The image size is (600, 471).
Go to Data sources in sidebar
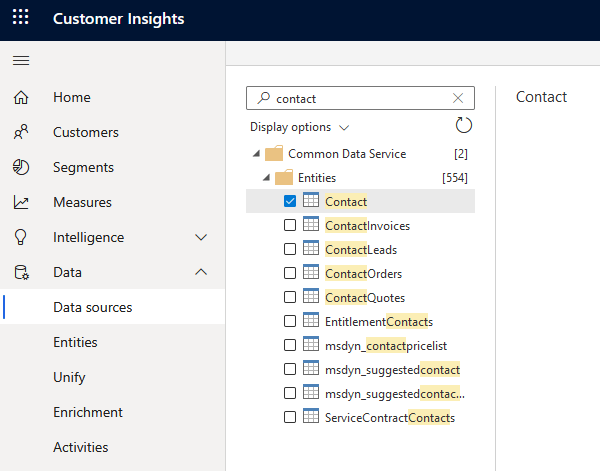tap(92, 308)
